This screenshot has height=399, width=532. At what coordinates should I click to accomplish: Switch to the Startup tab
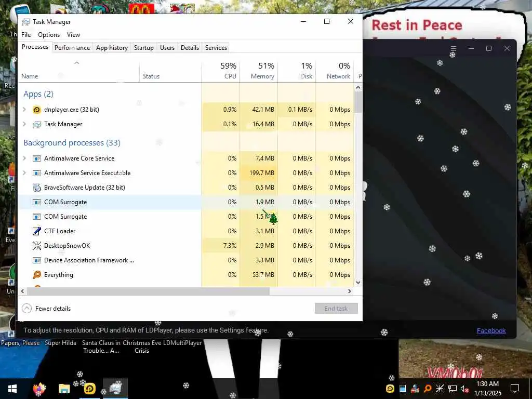pyautogui.click(x=144, y=48)
